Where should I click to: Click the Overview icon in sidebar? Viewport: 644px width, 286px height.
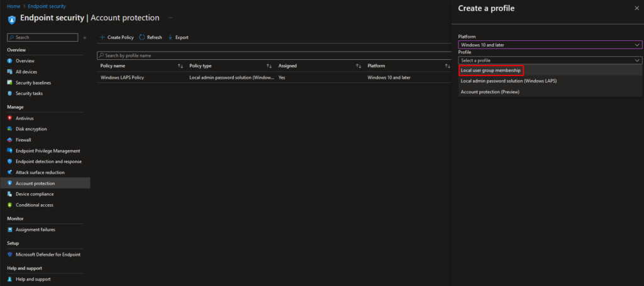[10, 61]
